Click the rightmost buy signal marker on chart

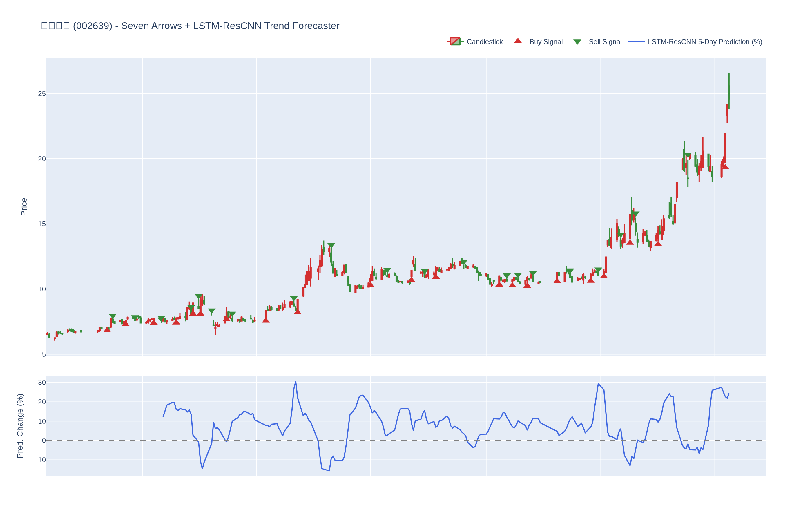click(x=725, y=167)
